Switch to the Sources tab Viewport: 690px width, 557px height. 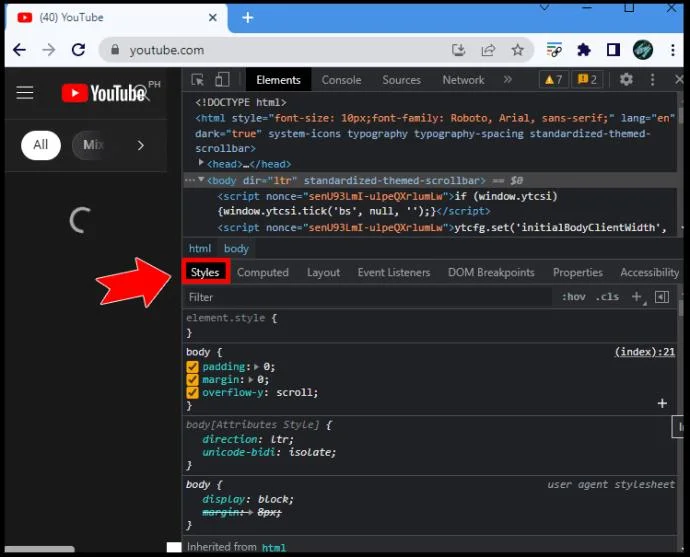point(401,80)
